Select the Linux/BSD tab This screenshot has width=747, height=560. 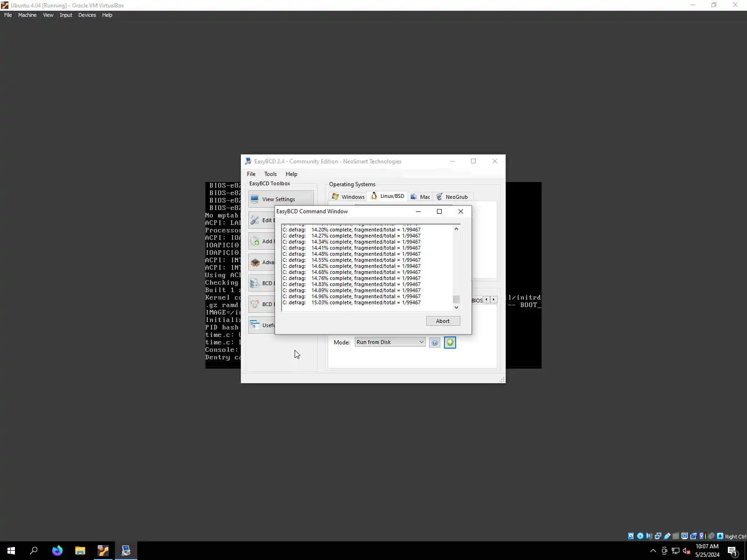coord(387,196)
